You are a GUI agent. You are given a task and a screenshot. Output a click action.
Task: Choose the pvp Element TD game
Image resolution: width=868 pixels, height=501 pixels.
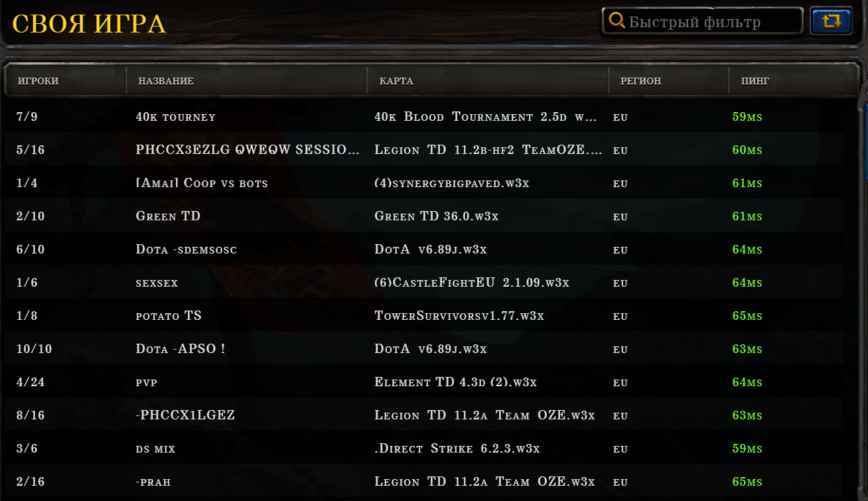tap(424, 382)
